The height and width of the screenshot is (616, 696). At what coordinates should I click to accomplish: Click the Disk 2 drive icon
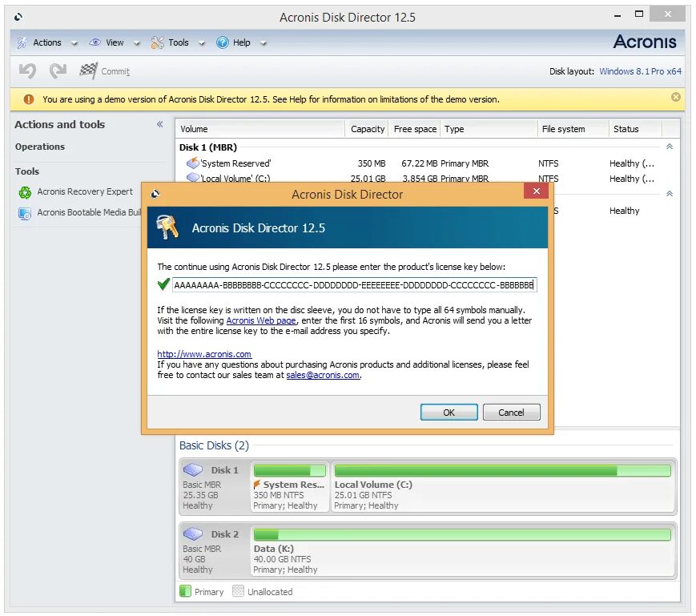[x=193, y=533]
